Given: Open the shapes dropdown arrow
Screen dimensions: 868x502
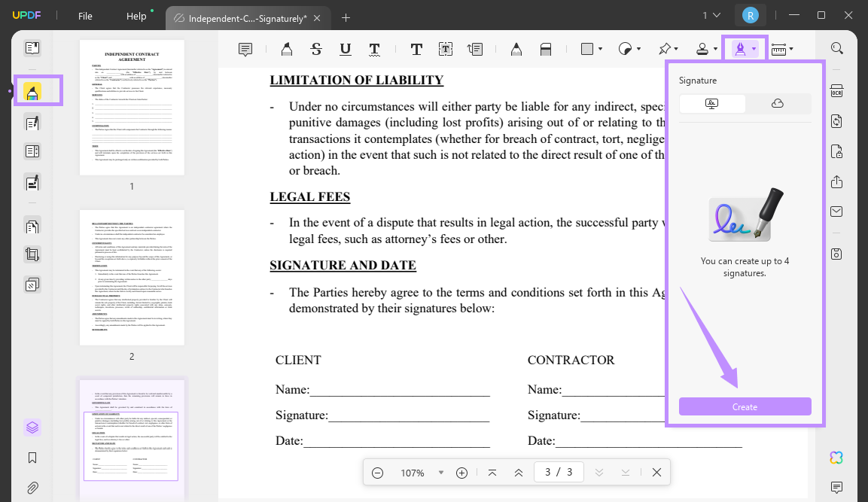Looking at the screenshot, I should click(598, 48).
